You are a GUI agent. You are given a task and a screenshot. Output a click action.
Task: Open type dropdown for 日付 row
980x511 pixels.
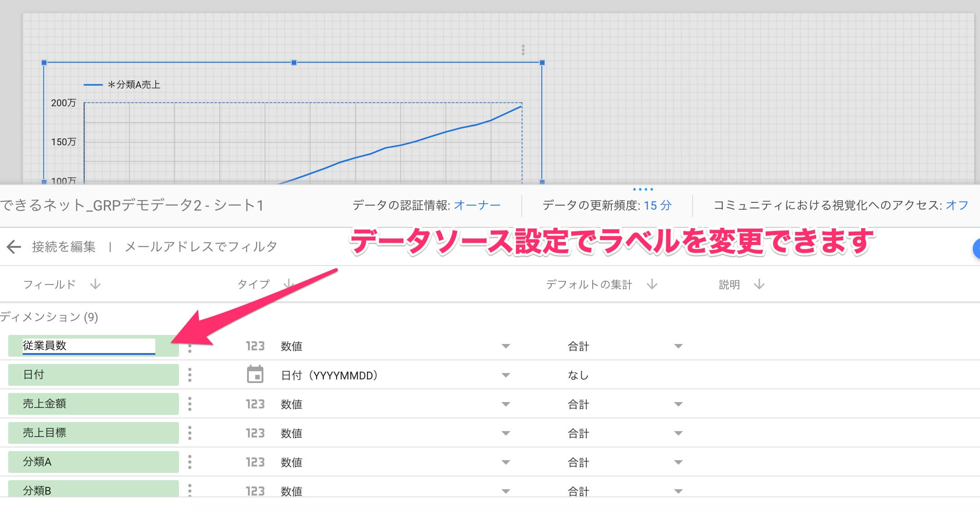coord(505,375)
